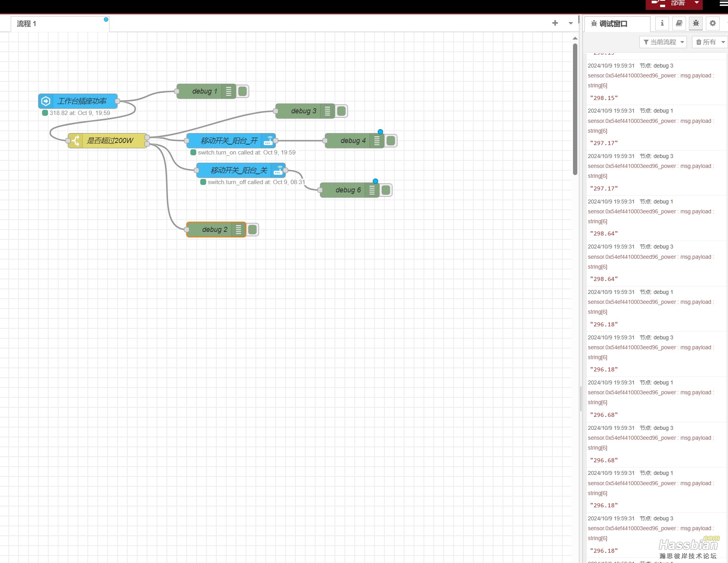The image size is (728, 563).
Task: Click the 所有 clear messages button
Action: pos(705,42)
